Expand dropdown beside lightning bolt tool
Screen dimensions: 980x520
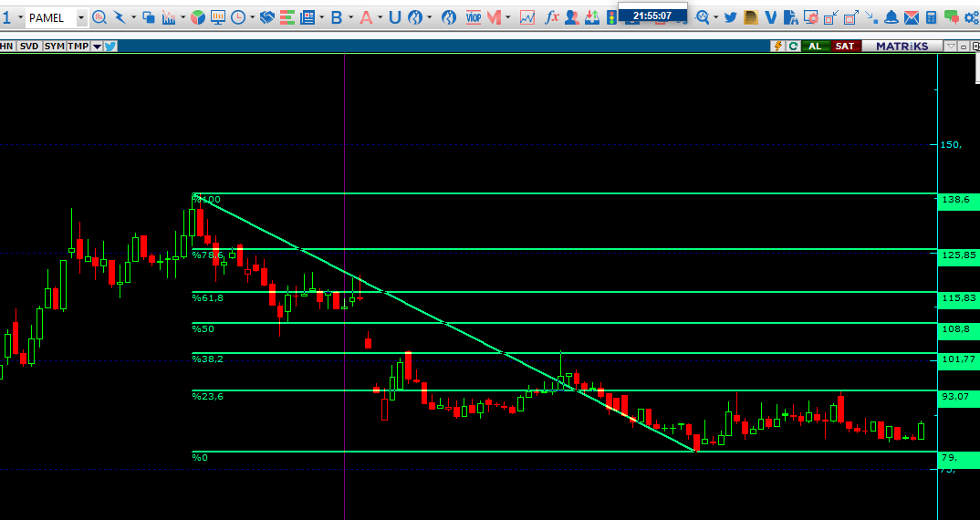click(133, 17)
